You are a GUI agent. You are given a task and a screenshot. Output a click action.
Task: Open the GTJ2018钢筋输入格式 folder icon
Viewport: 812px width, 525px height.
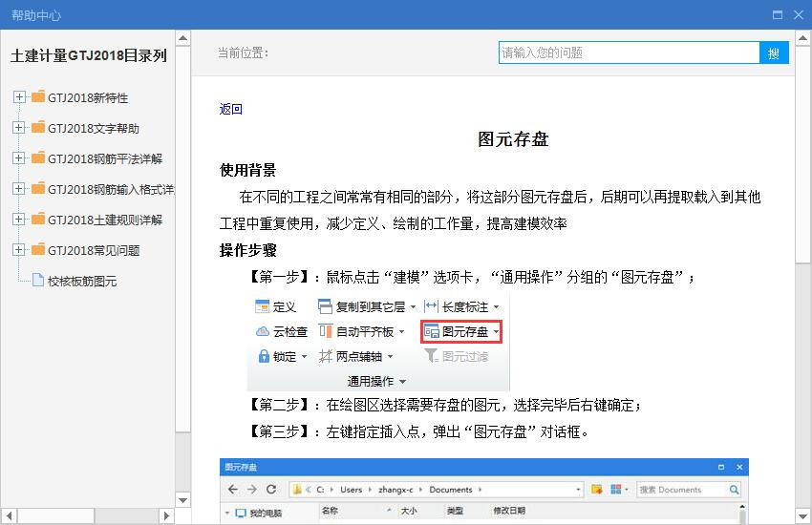[x=38, y=188]
